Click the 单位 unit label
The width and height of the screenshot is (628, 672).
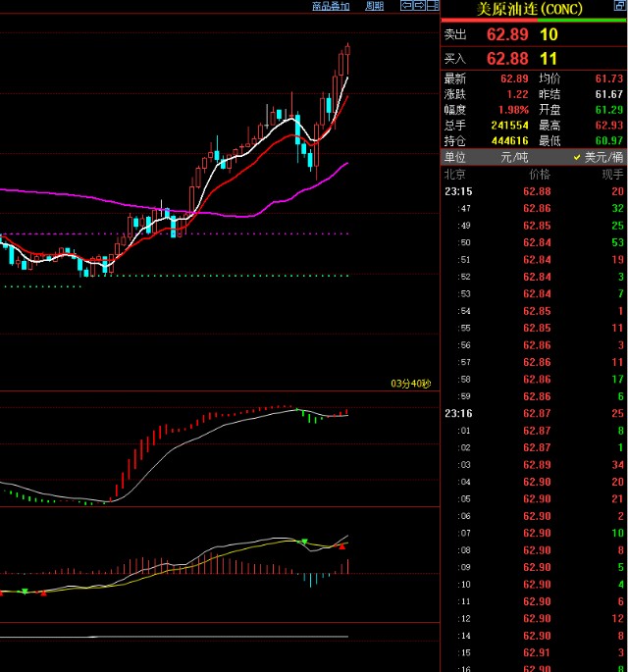click(455, 157)
